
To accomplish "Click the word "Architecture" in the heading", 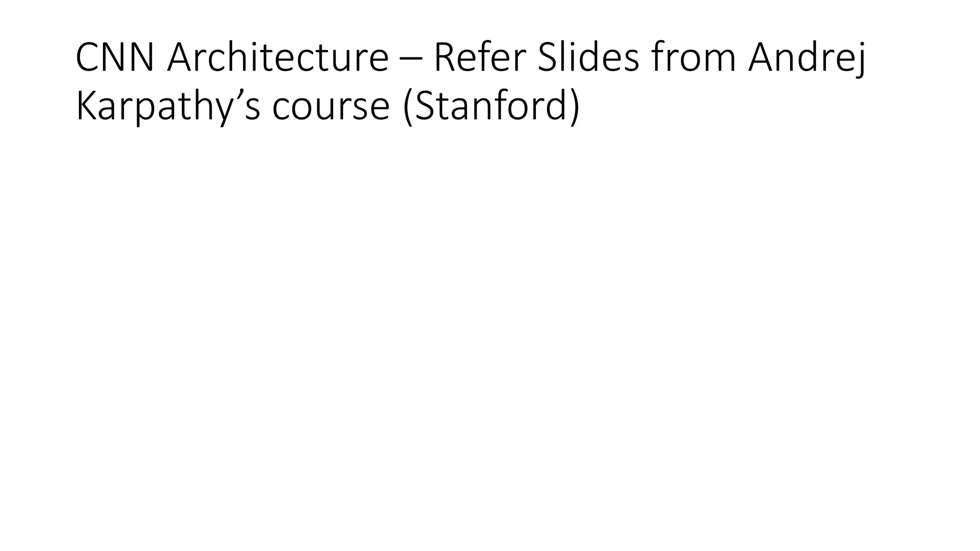I will click(x=278, y=58).
